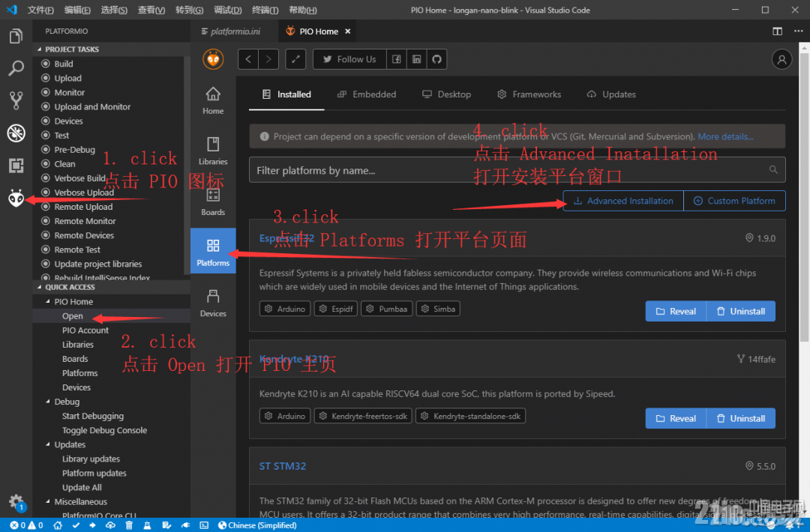Click the Follow Us Twitter button
Viewport: 810px width, 532px height.
point(349,59)
